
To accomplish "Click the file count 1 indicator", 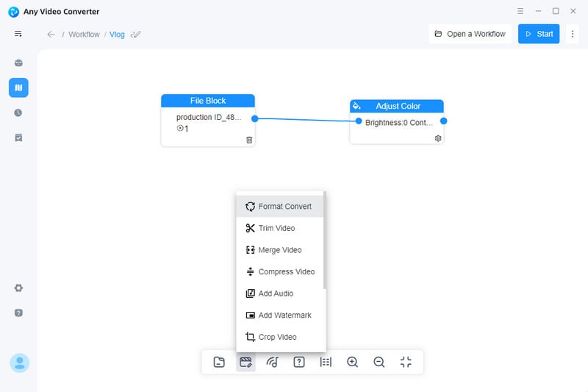I will [182, 128].
